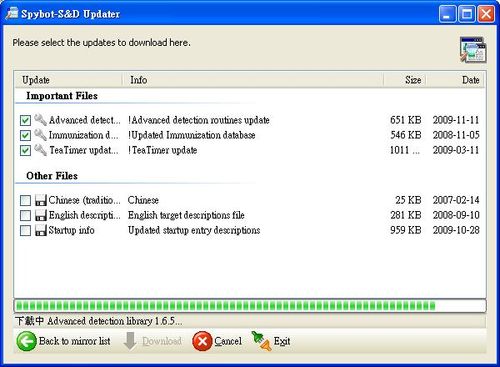Select 'English target descriptions file' text
The width and height of the screenshot is (500, 367).
(x=186, y=215)
